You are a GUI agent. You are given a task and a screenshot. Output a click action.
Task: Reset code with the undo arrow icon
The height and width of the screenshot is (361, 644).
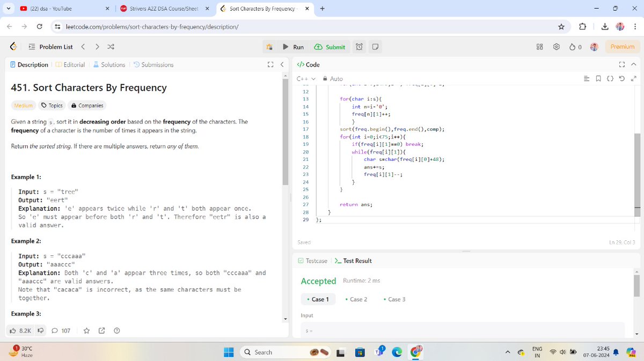point(623,79)
